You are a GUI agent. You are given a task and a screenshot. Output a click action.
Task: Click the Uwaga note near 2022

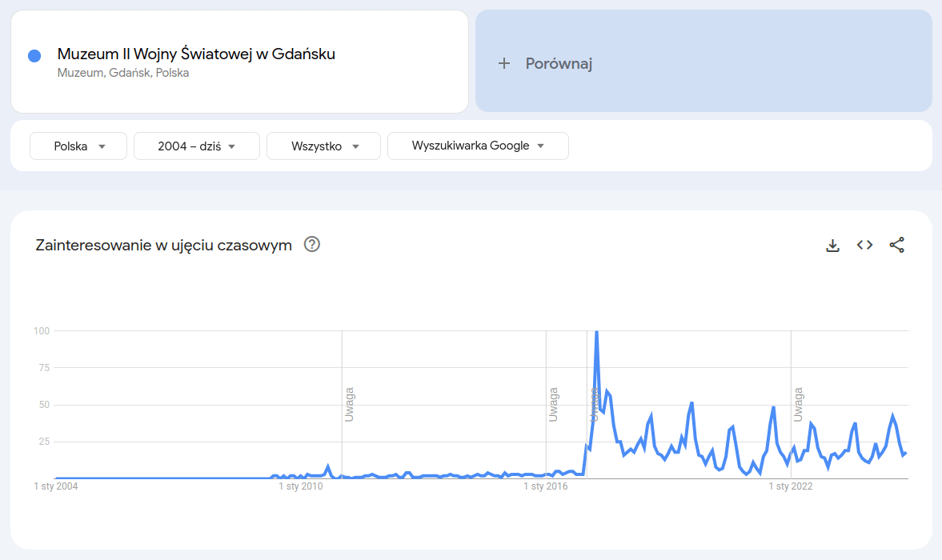click(x=798, y=405)
